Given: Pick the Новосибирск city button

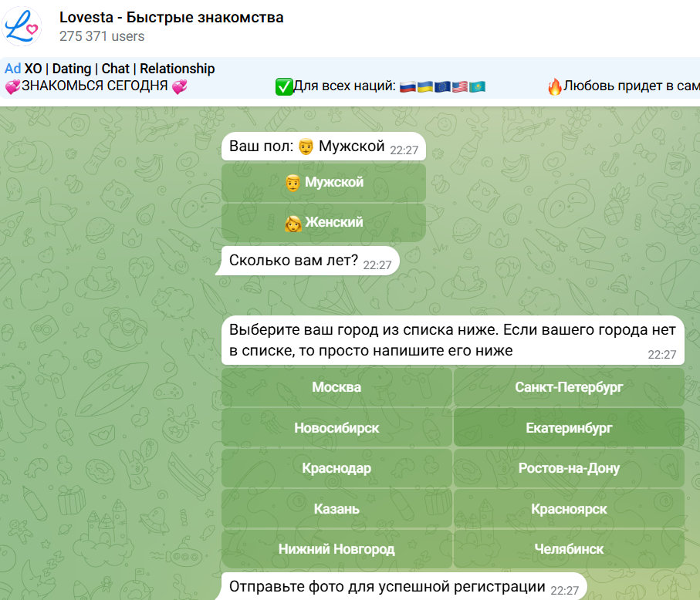Looking at the screenshot, I should [x=336, y=427].
